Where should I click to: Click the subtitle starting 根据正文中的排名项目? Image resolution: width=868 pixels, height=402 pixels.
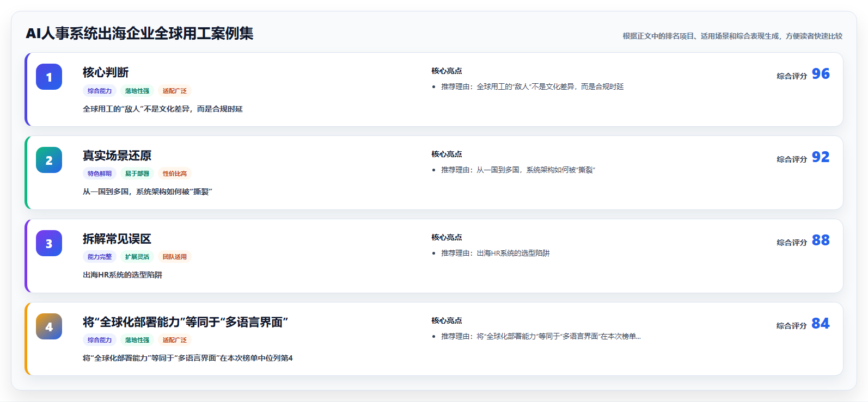tap(732, 36)
